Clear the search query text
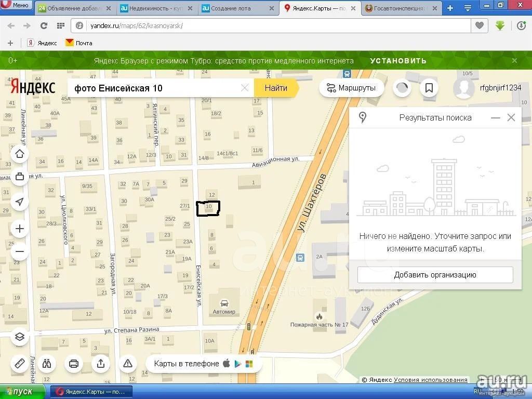The image size is (532, 399). coord(245,88)
